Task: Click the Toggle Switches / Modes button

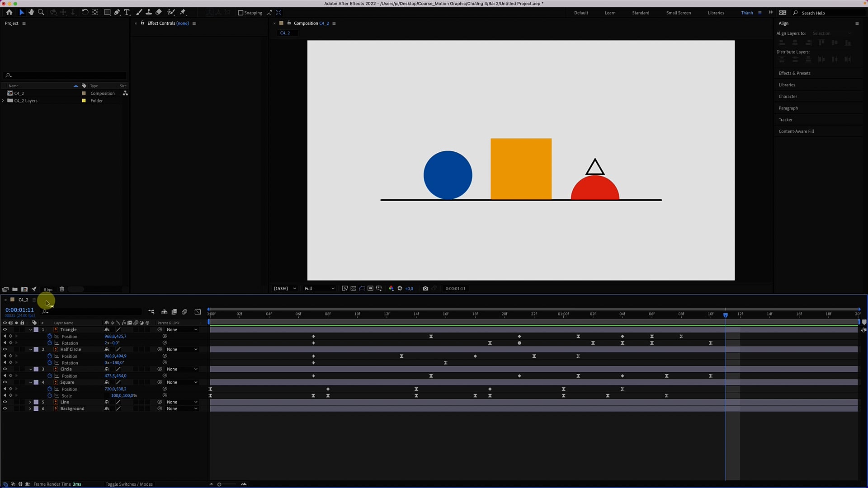Action: pos(129,484)
